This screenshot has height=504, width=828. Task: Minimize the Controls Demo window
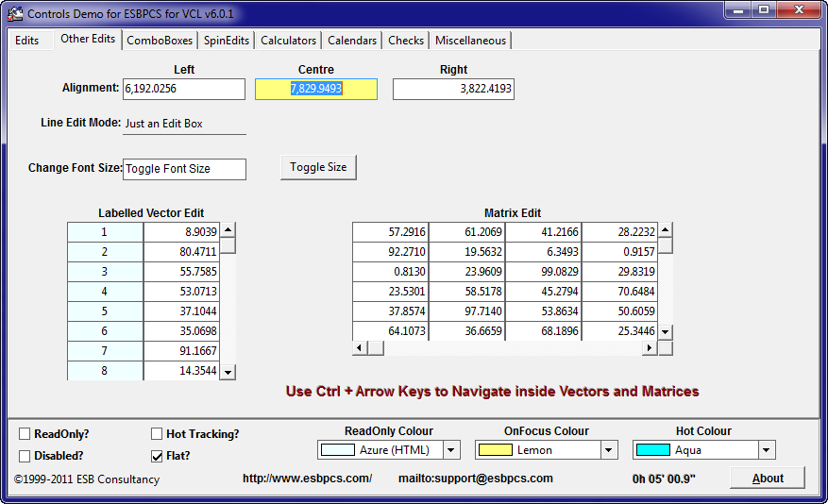click(737, 10)
